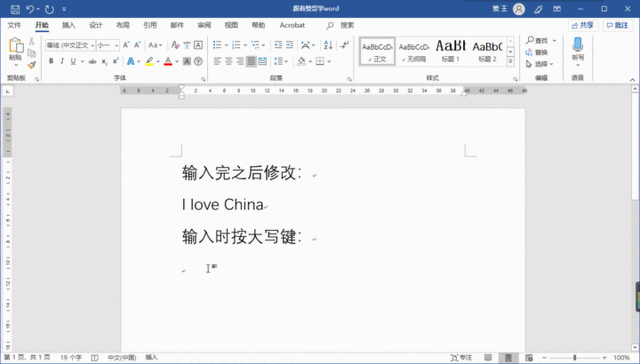
Task: Switch to the 设计 Design tab
Action: coord(96,25)
